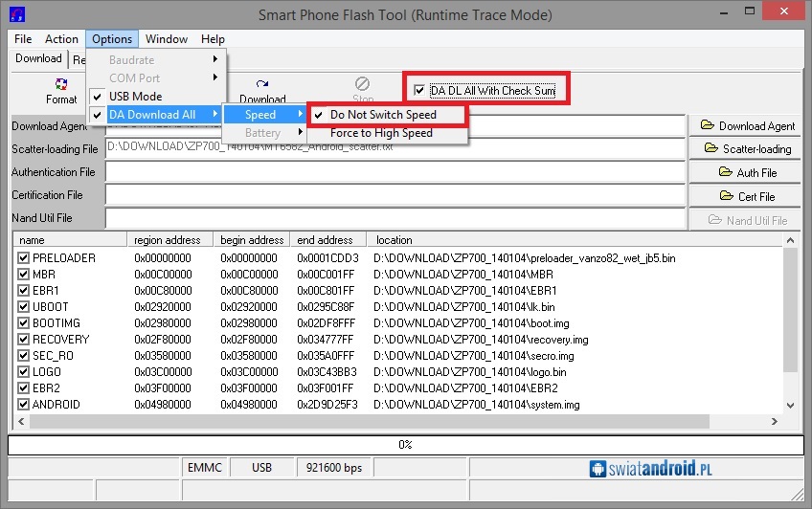812x509 pixels.
Task: Toggle USB Mode in Options menu
Action: [x=135, y=97]
